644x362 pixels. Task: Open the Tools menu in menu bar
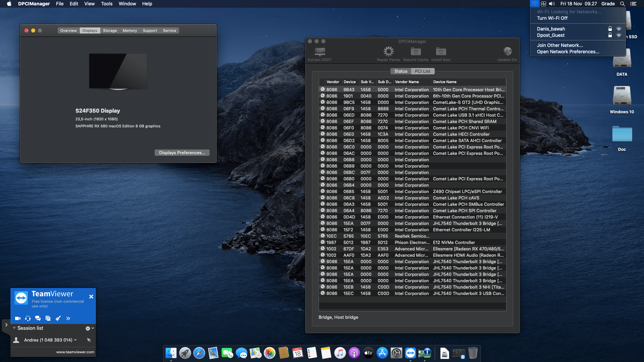click(107, 4)
